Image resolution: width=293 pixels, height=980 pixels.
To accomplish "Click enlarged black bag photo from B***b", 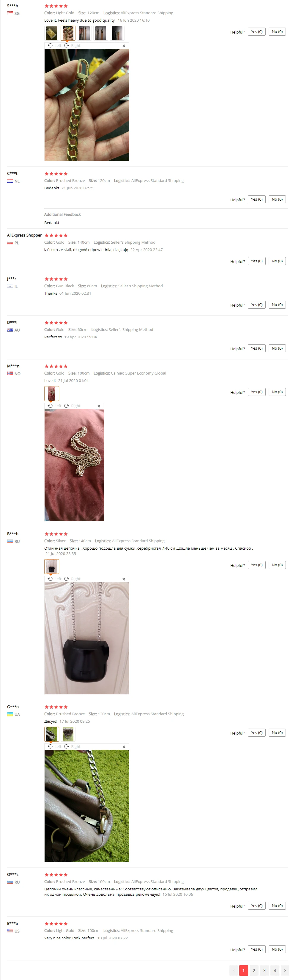I will (86, 638).
